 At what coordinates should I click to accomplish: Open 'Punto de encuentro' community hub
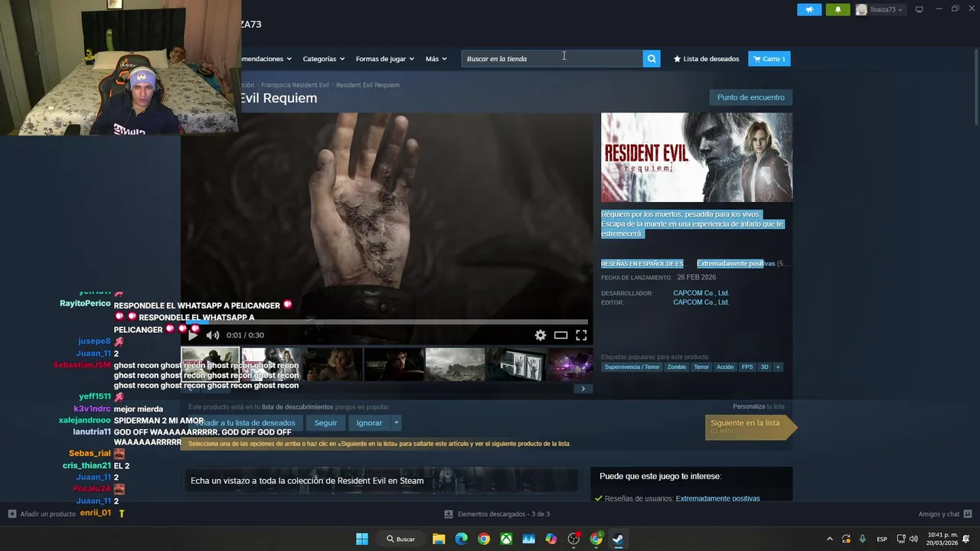[x=750, y=97]
